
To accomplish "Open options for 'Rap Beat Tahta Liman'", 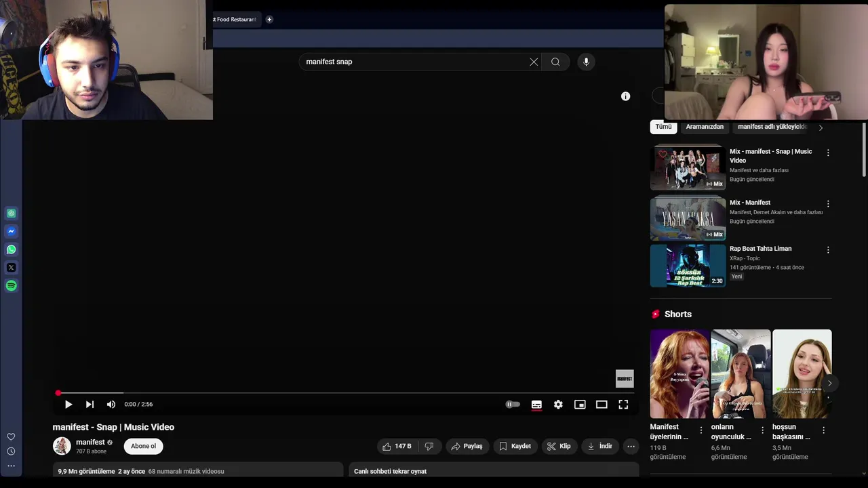I will coord(828,250).
